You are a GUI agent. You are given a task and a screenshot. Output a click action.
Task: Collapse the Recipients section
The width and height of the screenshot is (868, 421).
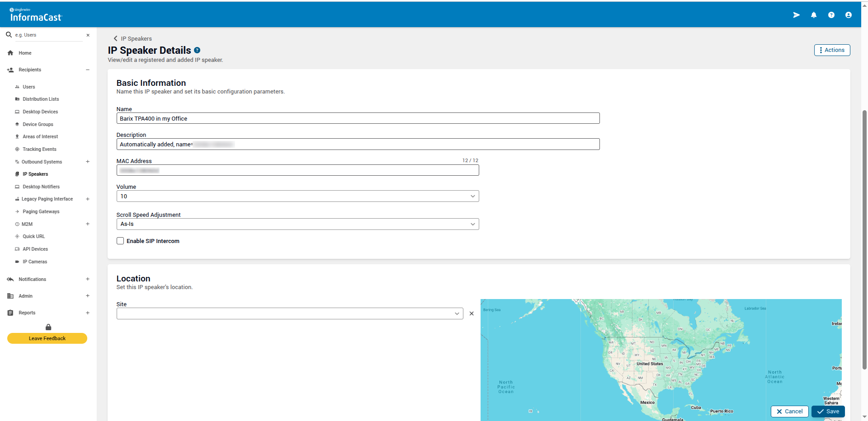(88, 70)
